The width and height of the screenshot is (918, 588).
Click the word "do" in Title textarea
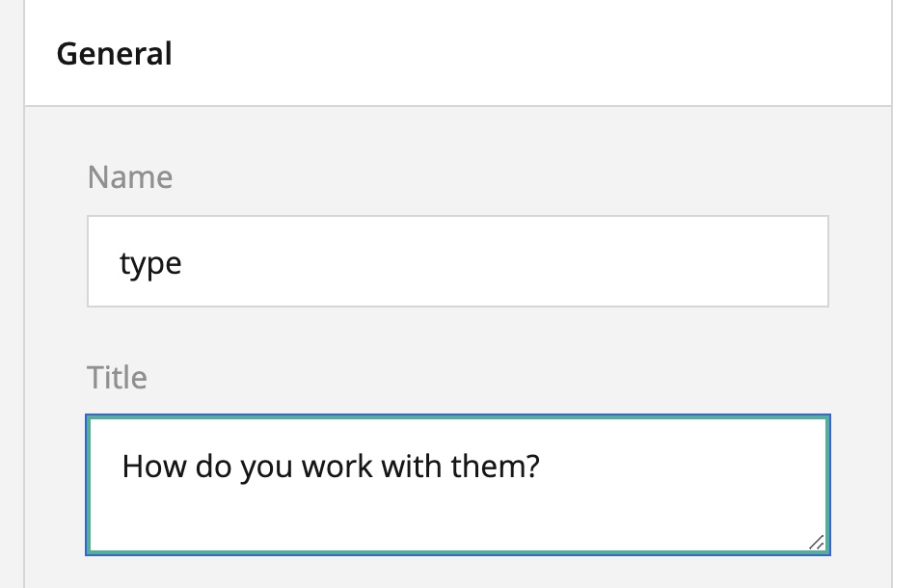click(x=211, y=468)
